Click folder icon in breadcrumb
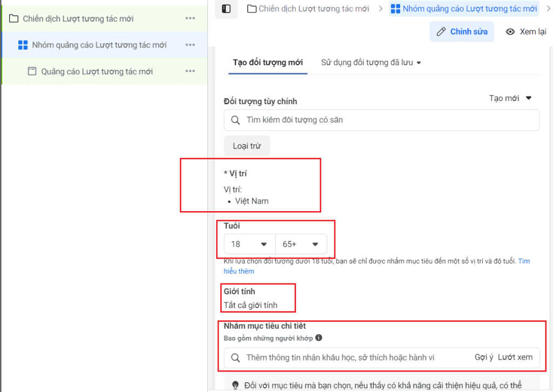The height and width of the screenshot is (392, 553). pos(252,9)
